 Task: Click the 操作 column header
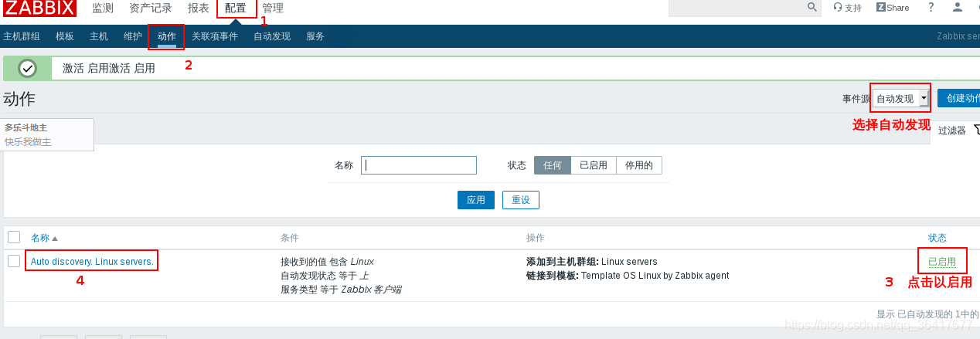tap(536, 238)
